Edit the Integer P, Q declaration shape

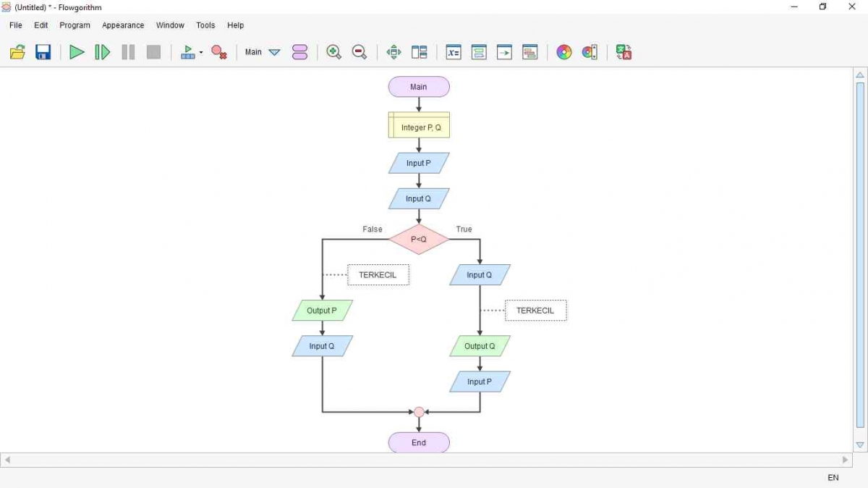(419, 125)
